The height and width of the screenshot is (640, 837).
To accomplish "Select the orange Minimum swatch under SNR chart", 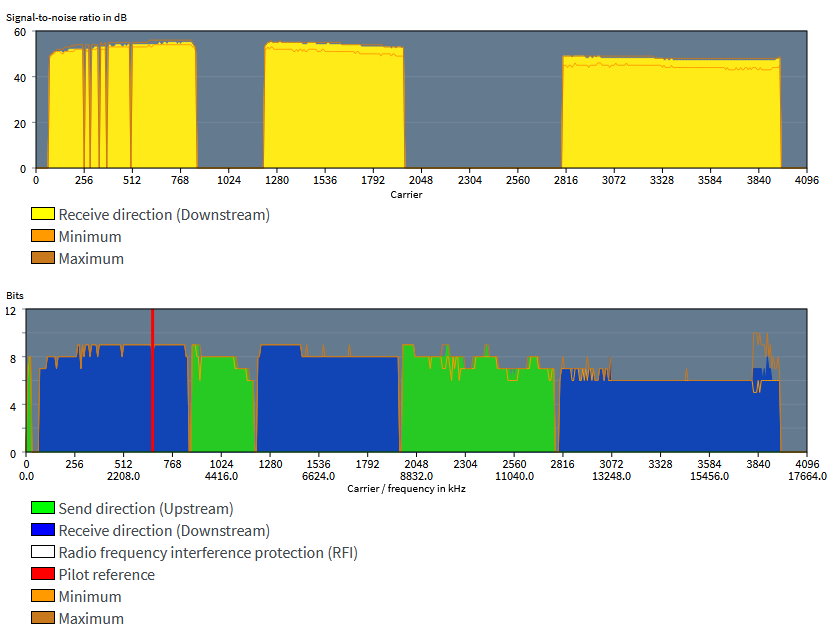I will (43, 237).
